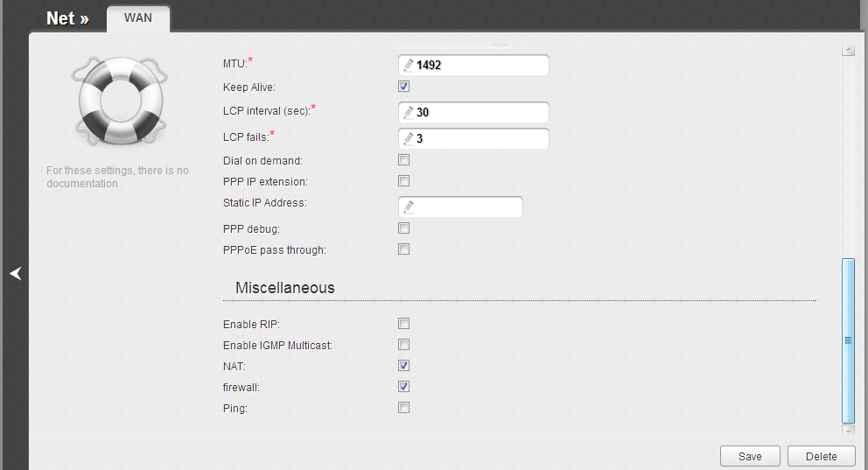The height and width of the screenshot is (470, 868).
Task: Turn on PPPoE pass through
Action: pyautogui.click(x=403, y=249)
